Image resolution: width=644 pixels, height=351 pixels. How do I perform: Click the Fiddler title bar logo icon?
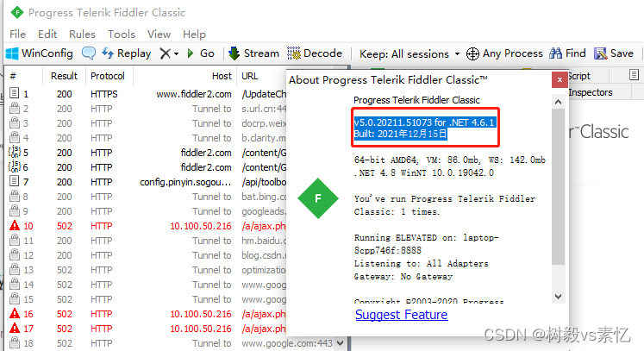coord(17,12)
